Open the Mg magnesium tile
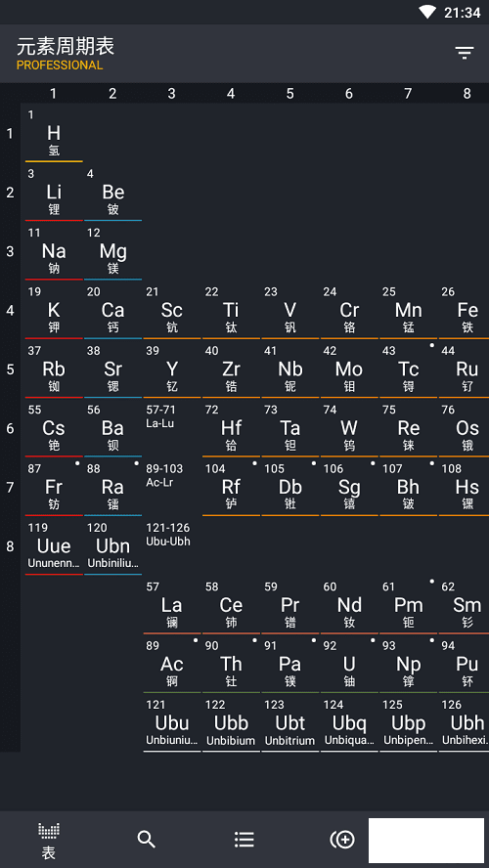Viewport: 489px width, 868px height. tap(113, 252)
